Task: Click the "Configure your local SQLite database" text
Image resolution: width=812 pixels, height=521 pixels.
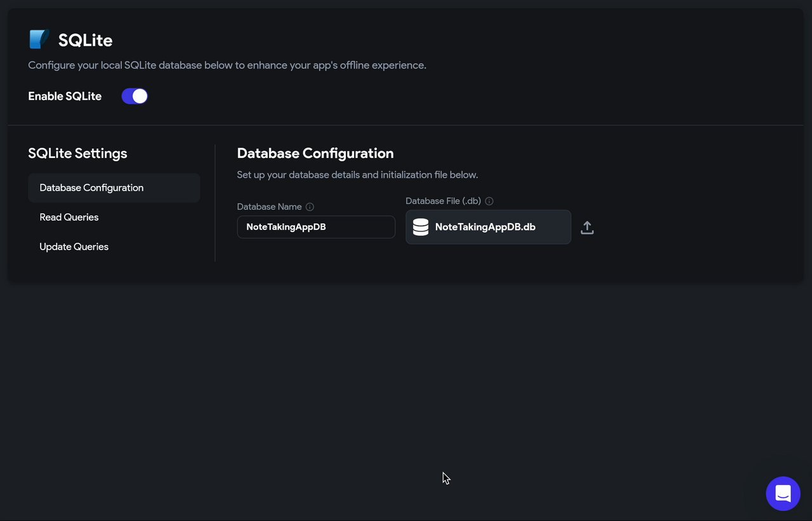Action: 227,65
